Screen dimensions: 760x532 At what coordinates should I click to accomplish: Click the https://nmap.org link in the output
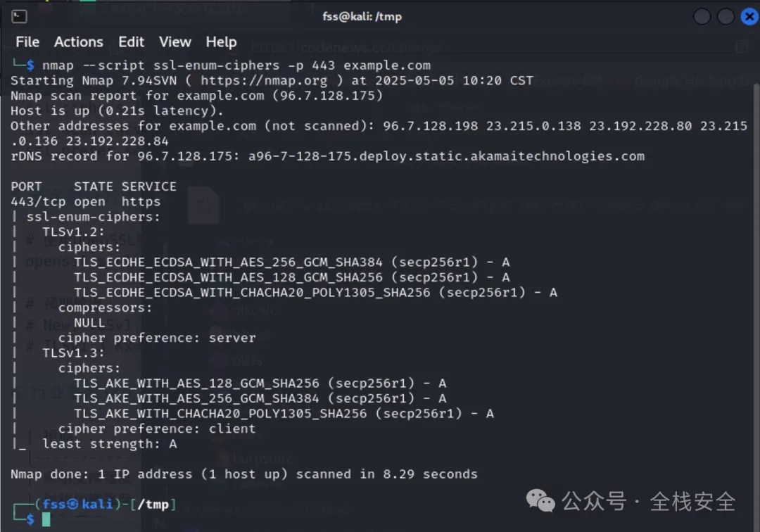point(264,80)
